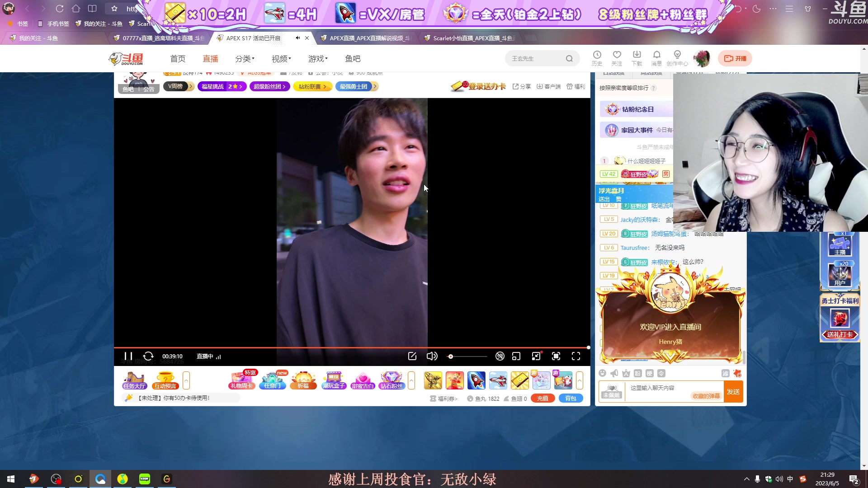Click the refresh stream icon

tap(148, 356)
